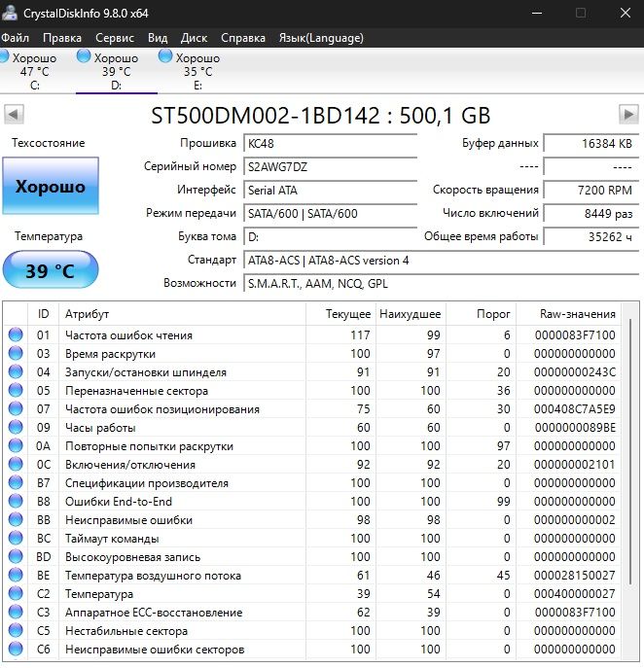Open the Сервис menu
This screenshot has width=644, height=668.
click(x=115, y=38)
